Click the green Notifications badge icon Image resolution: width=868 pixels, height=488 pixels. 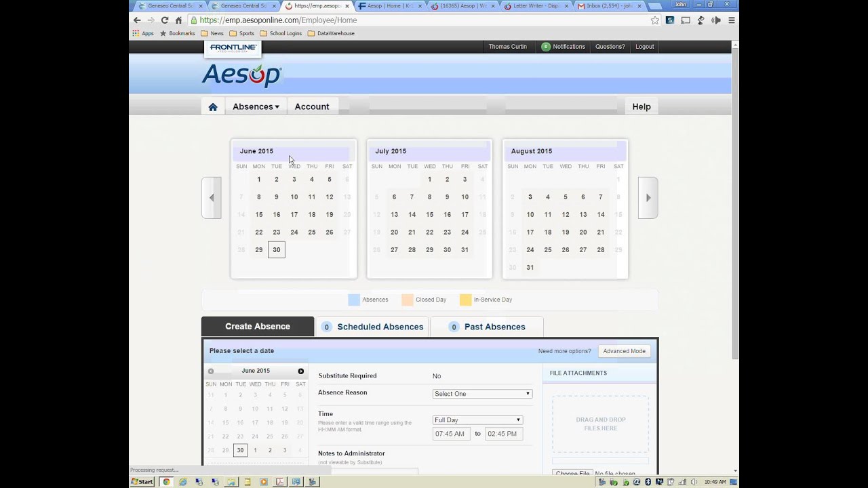546,47
